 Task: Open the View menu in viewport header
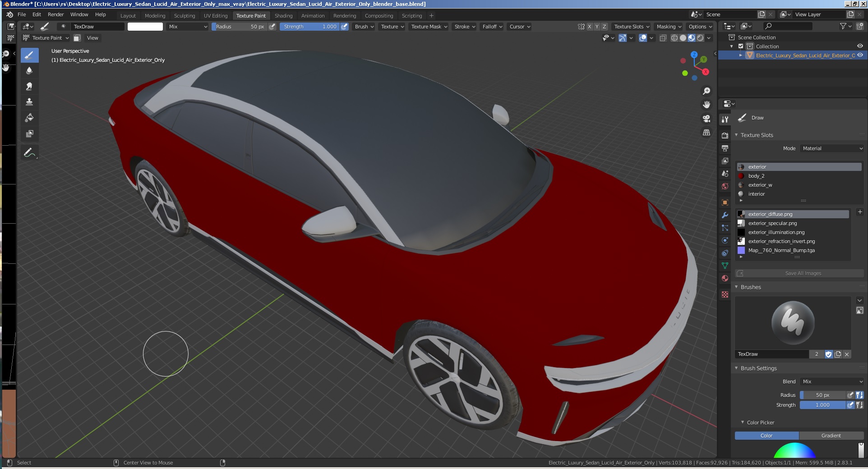coord(92,38)
